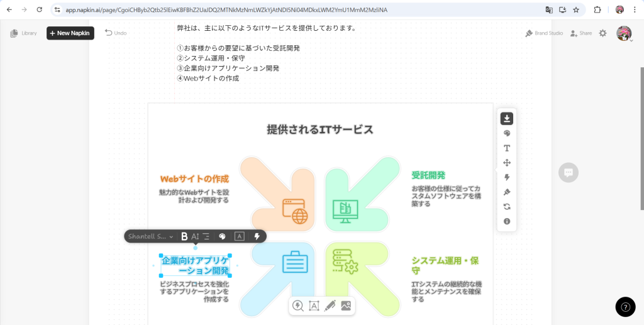Click the lightning magnifier icon in bottom toolbar

pyautogui.click(x=298, y=306)
